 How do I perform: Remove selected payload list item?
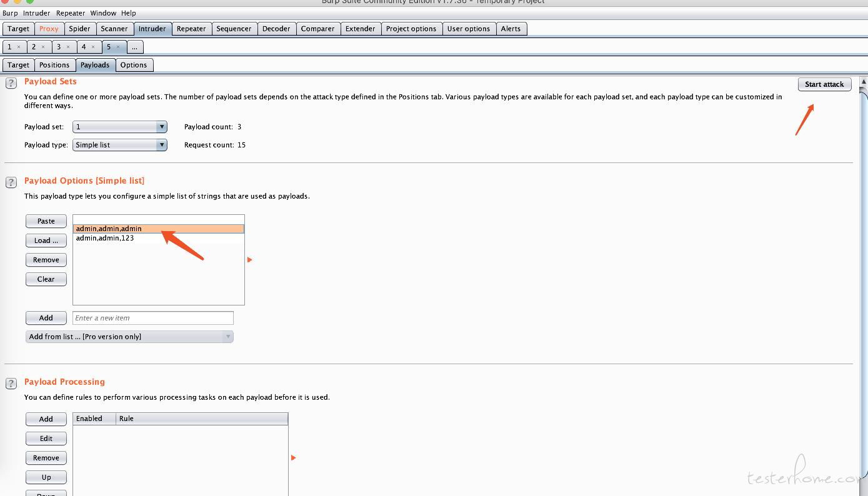(x=46, y=260)
